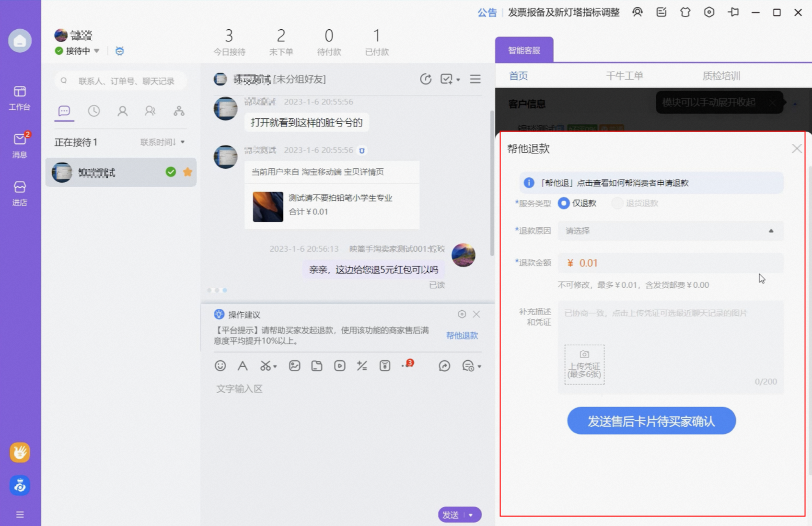Screen dimensions: 812x526
Task: Open the hamburger menu at the bottom of the sidebar
Action: point(20,514)
